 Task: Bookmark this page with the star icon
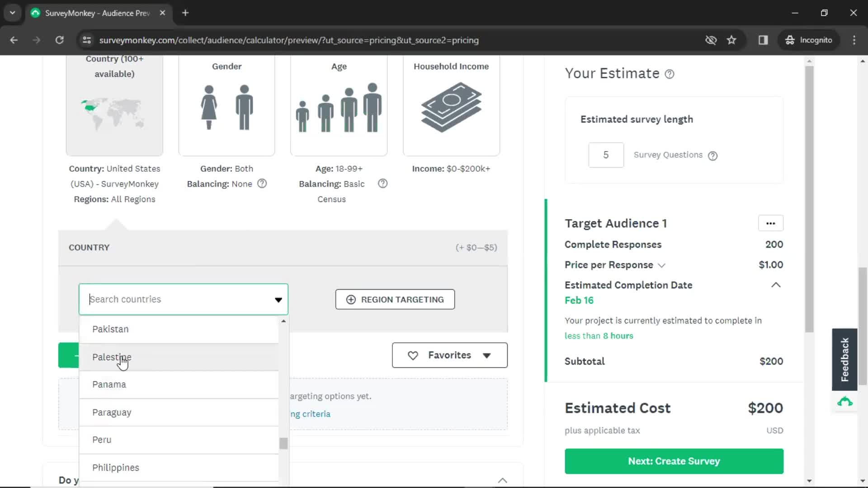click(x=731, y=40)
